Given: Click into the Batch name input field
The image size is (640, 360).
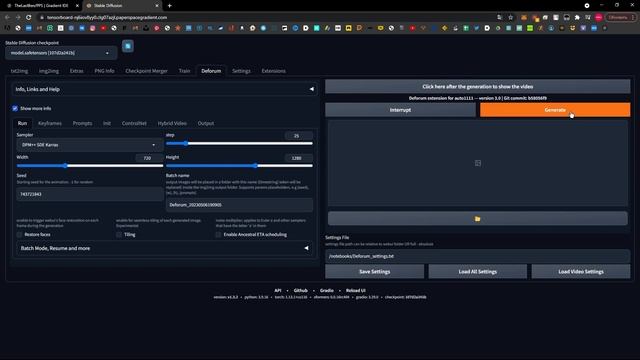Looking at the screenshot, I should point(239,205).
